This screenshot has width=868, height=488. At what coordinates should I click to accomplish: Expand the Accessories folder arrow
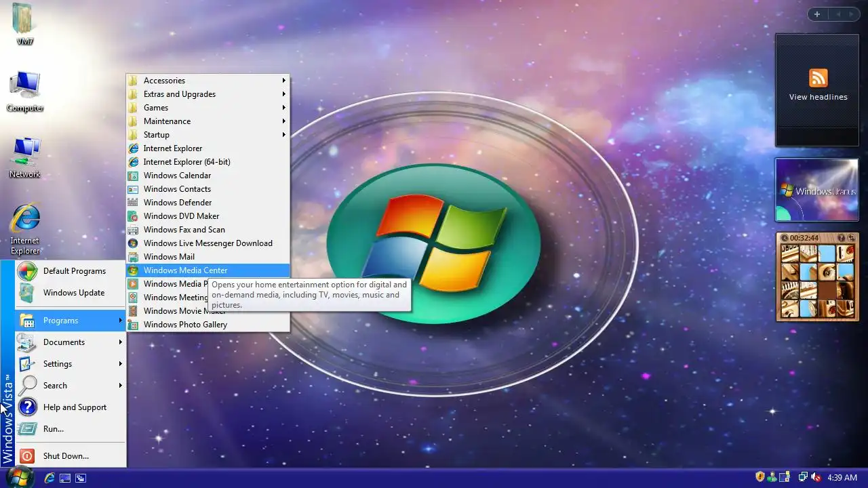click(284, 81)
